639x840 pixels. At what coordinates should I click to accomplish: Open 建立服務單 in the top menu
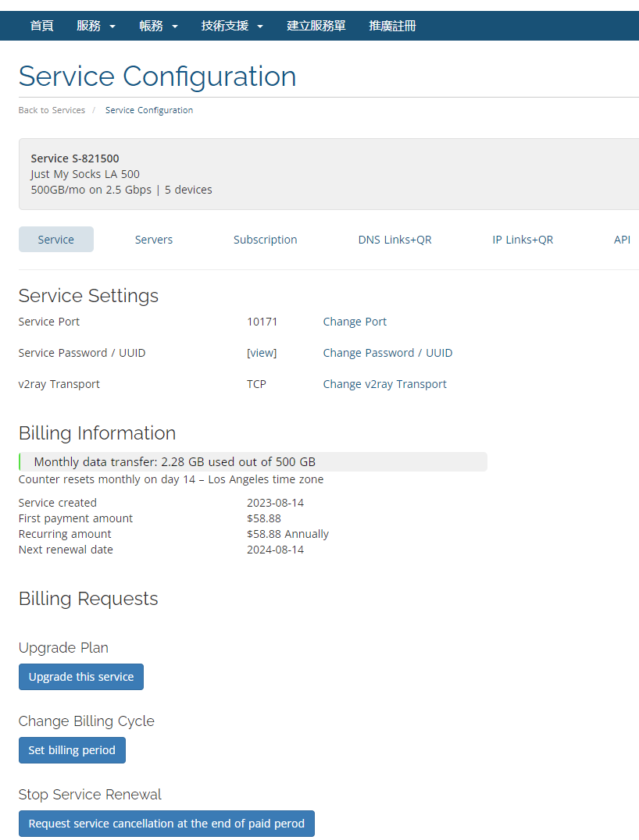coord(316,26)
